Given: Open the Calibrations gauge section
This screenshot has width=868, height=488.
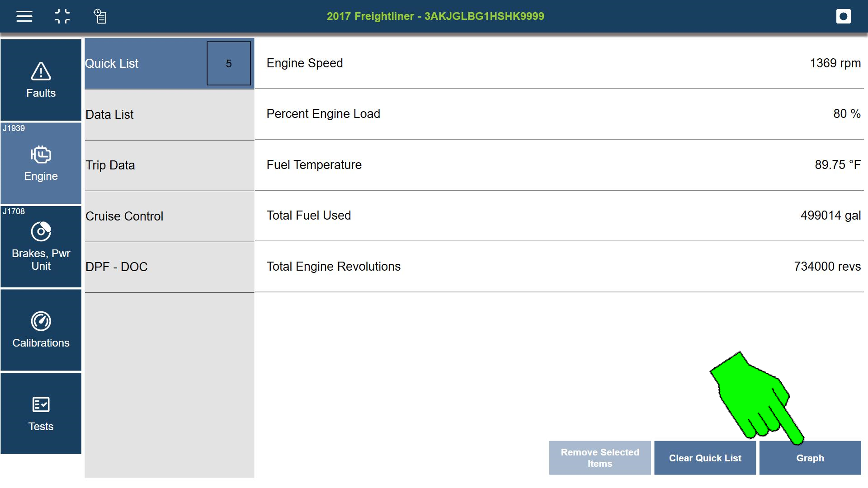Looking at the screenshot, I should pyautogui.click(x=41, y=330).
